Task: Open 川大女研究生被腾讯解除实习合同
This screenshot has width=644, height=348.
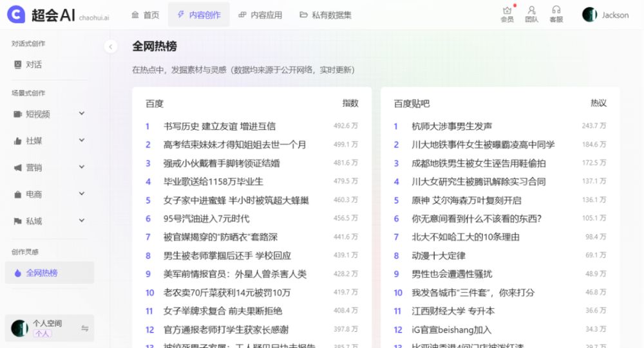Action: [x=478, y=182]
